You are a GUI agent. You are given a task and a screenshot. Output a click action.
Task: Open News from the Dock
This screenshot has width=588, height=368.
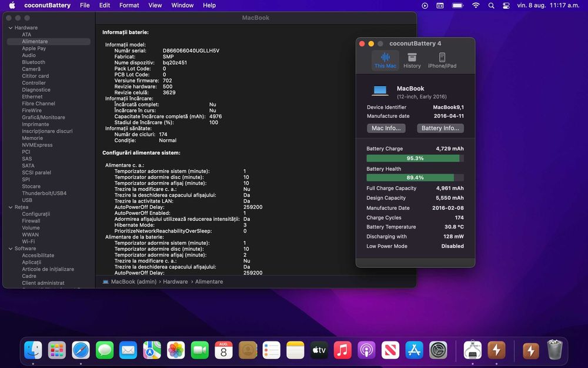click(x=390, y=350)
